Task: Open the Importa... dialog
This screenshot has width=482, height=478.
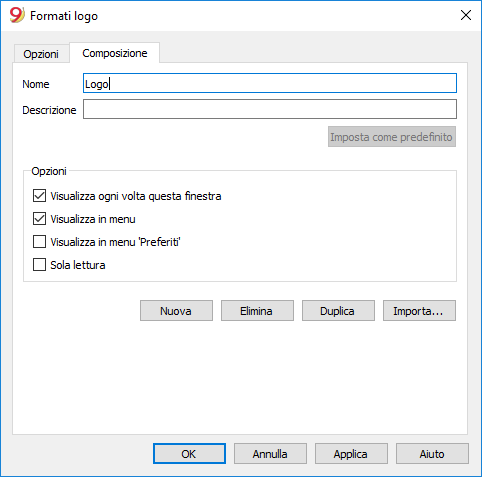Action: [x=419, y=311]
